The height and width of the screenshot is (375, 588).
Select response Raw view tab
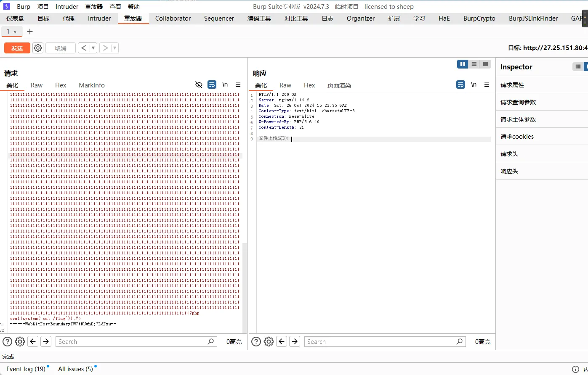pos(285,85)
